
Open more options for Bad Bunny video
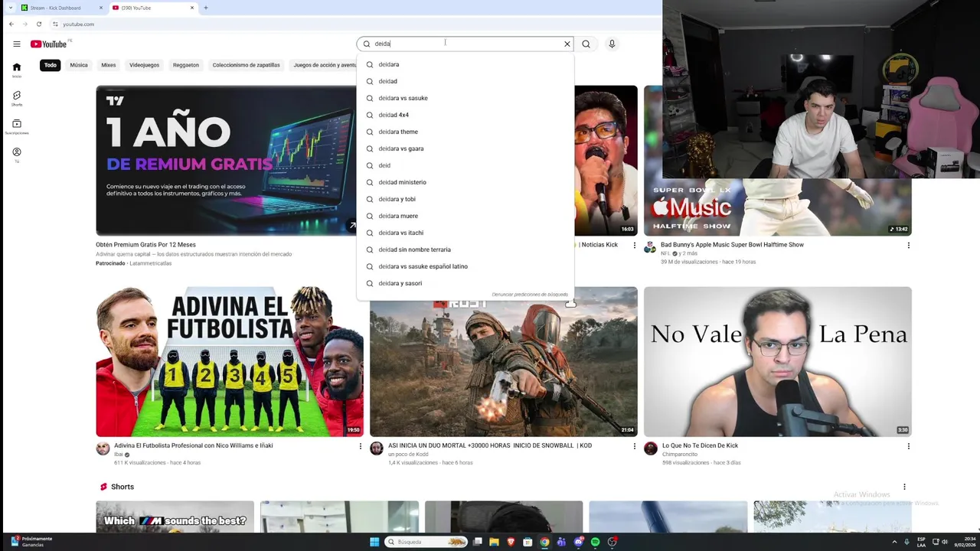[908, 245]
